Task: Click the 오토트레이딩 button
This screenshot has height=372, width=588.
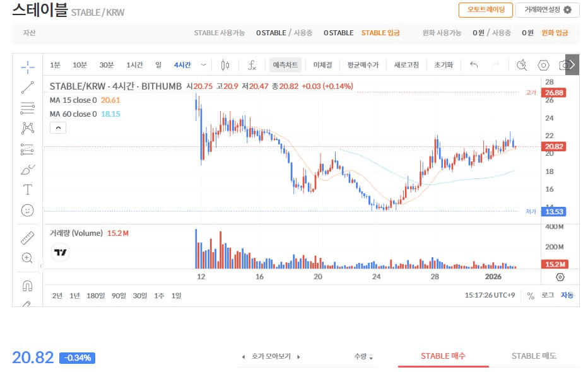Action: pos(485,10)
